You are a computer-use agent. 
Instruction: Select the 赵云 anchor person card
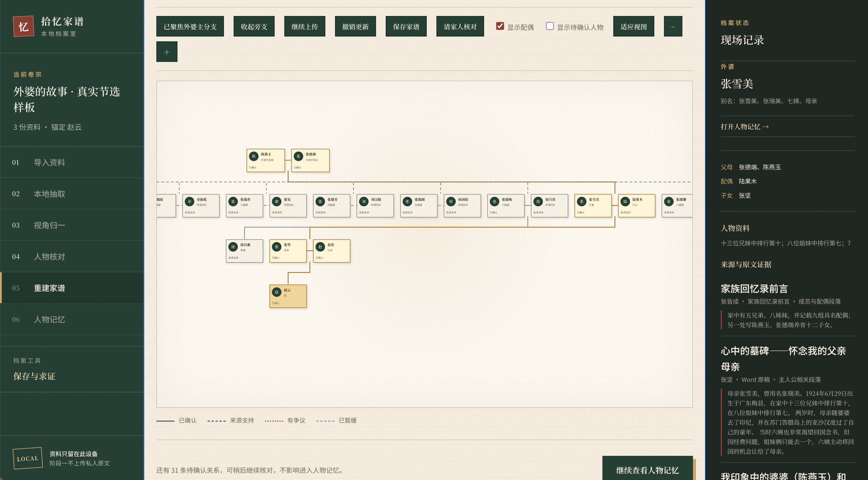click(288, 296)
